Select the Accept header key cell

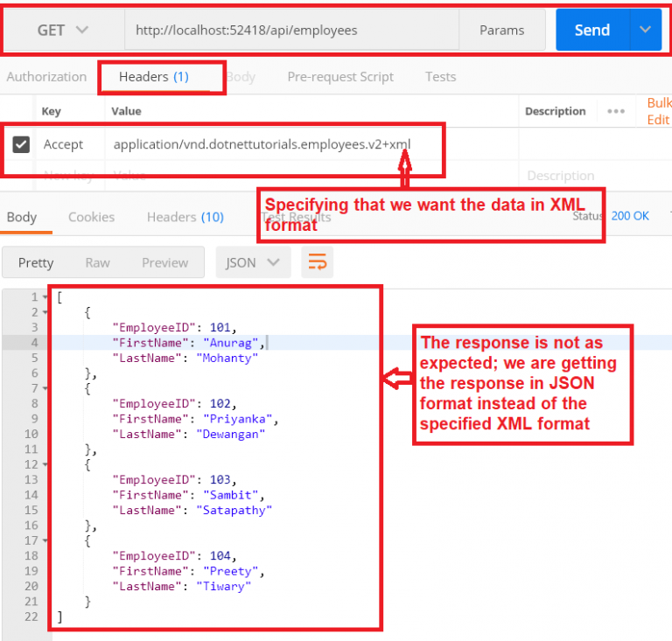click(x=63, y=145)
